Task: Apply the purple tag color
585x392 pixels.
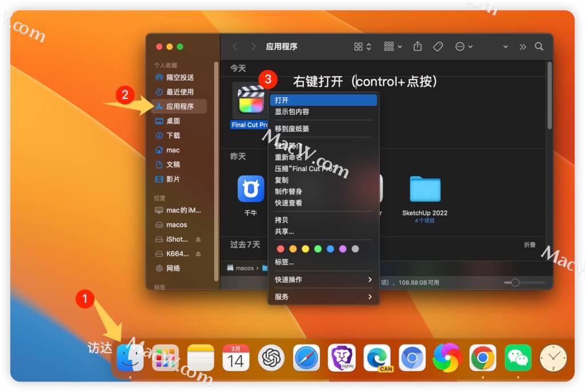Action: point(343,249)
